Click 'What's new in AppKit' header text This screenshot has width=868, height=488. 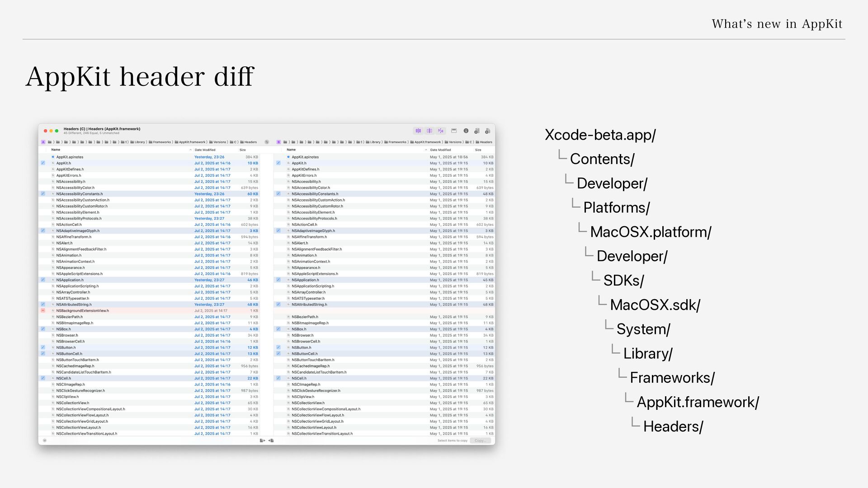(x=777, y=24)
